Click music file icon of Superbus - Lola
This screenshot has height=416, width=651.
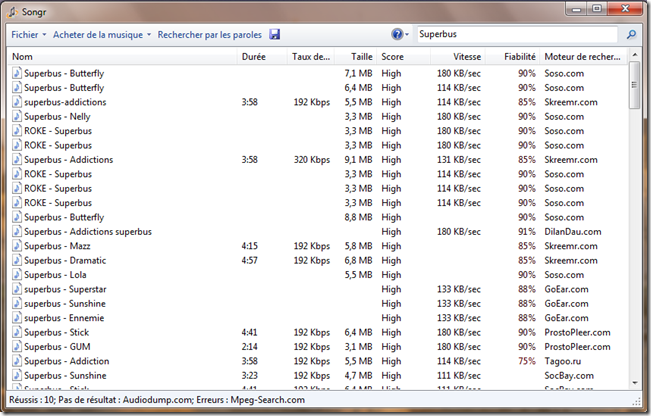(17, 274)
